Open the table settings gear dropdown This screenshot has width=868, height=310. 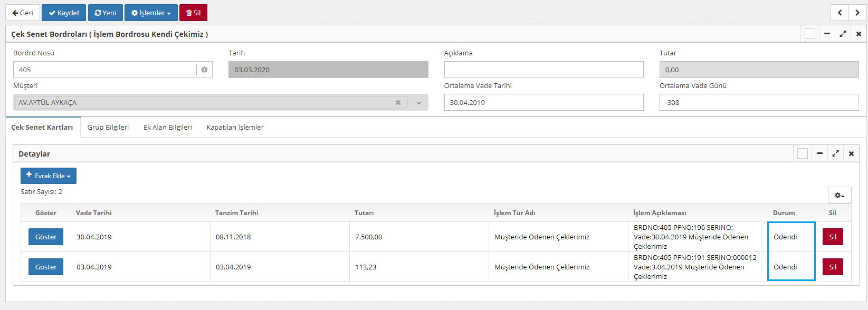(x=839, y=195)
